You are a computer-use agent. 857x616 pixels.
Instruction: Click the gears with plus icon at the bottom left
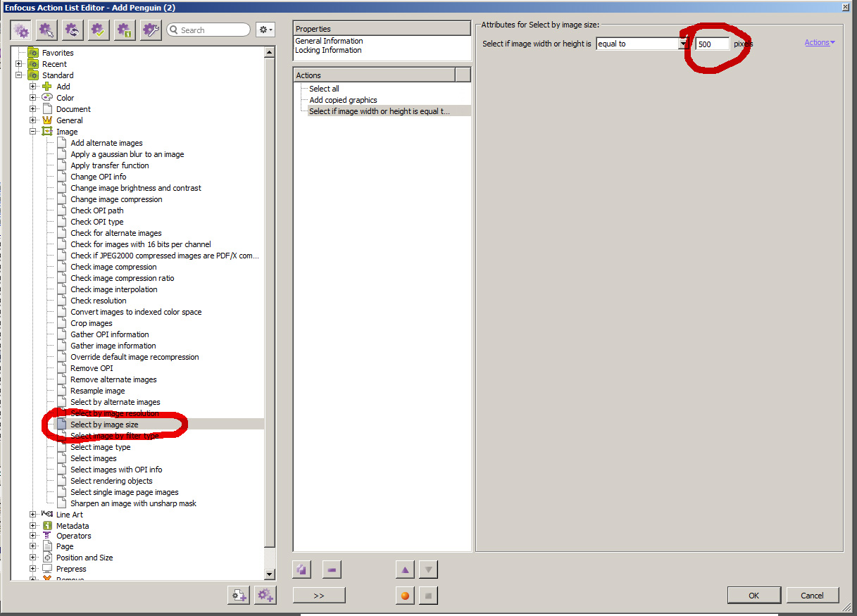point(265,596)
